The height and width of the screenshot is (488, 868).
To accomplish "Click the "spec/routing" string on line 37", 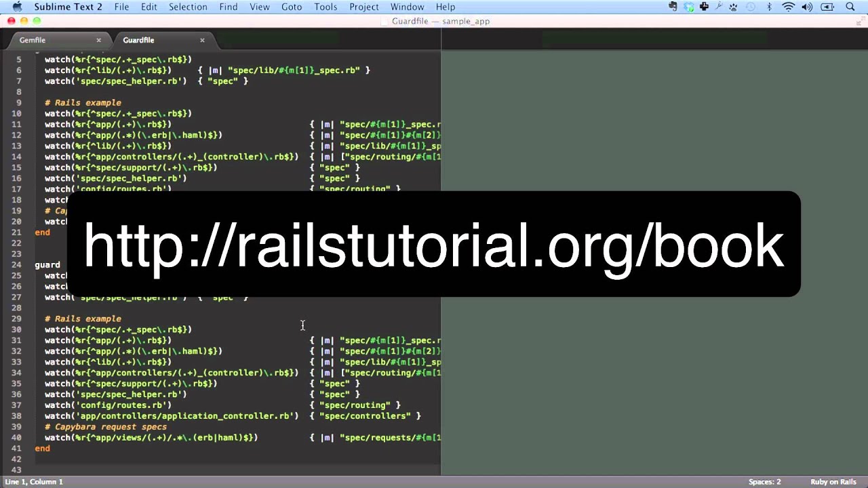I will [x=355, y=405].
